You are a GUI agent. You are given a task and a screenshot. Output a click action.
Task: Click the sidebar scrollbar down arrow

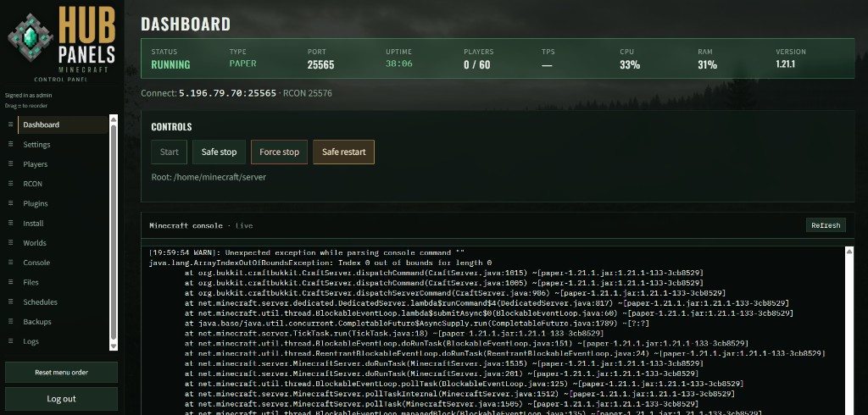pyautogui.click(x=114, y=346)
